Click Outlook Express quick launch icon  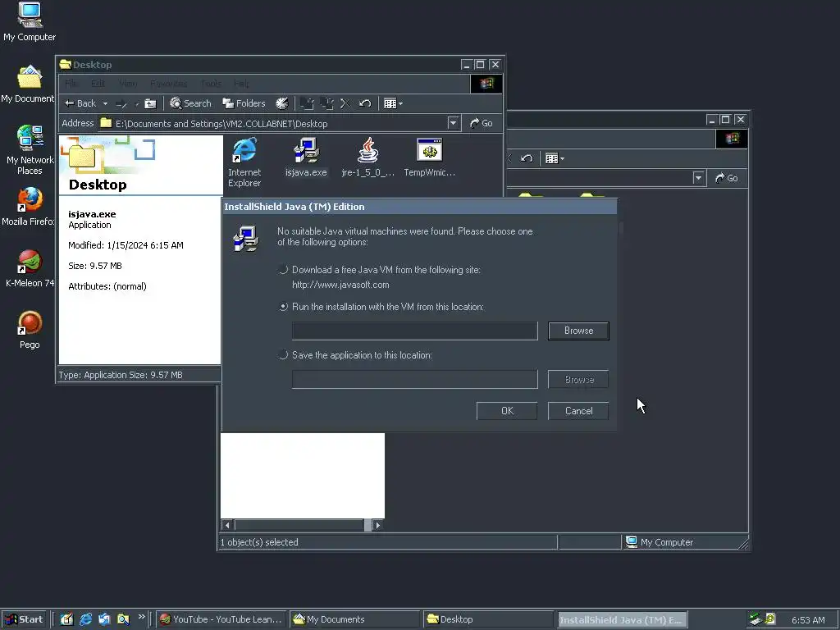coord(104,619)
